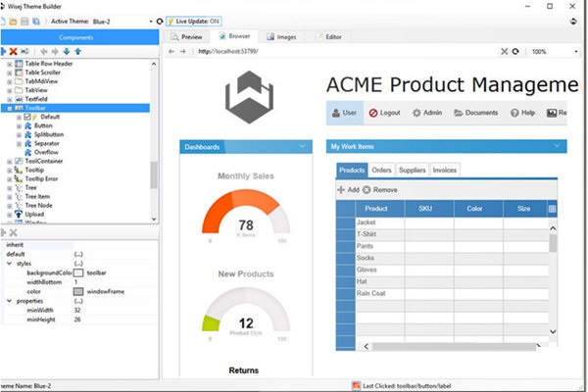
Task: Click the rename component icon
Action: click(24, 51)
